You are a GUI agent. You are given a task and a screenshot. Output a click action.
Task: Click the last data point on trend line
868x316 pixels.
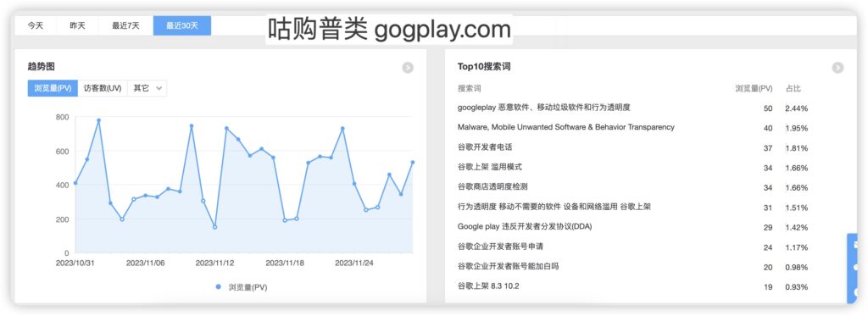click(413, 162)
